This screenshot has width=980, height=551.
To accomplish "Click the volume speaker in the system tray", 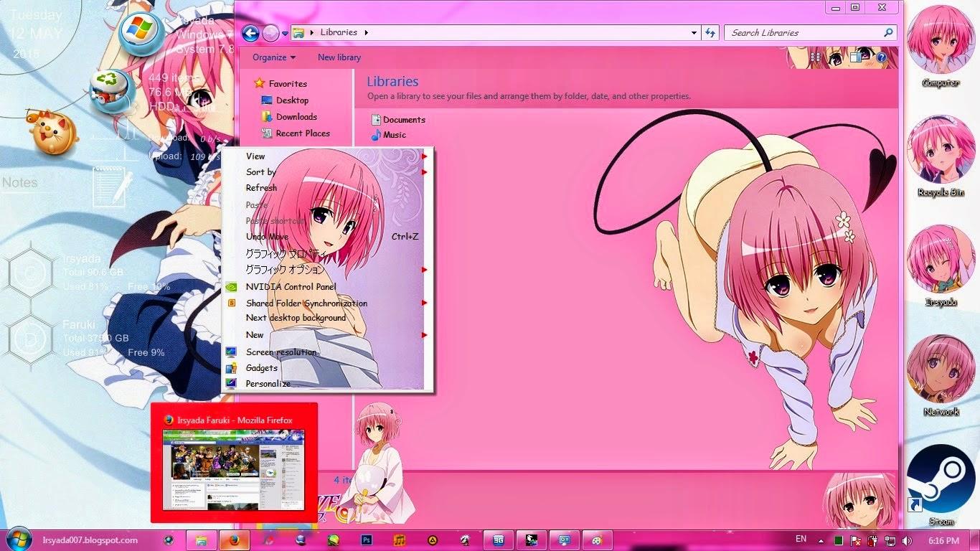I will (907, 540).
